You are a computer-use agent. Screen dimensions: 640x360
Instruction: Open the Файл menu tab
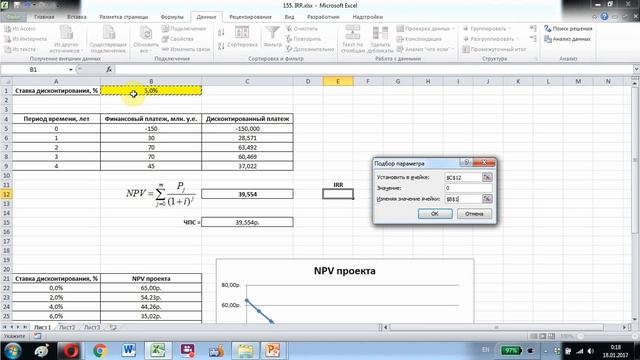pyautogui.click(x=13, y=17)
